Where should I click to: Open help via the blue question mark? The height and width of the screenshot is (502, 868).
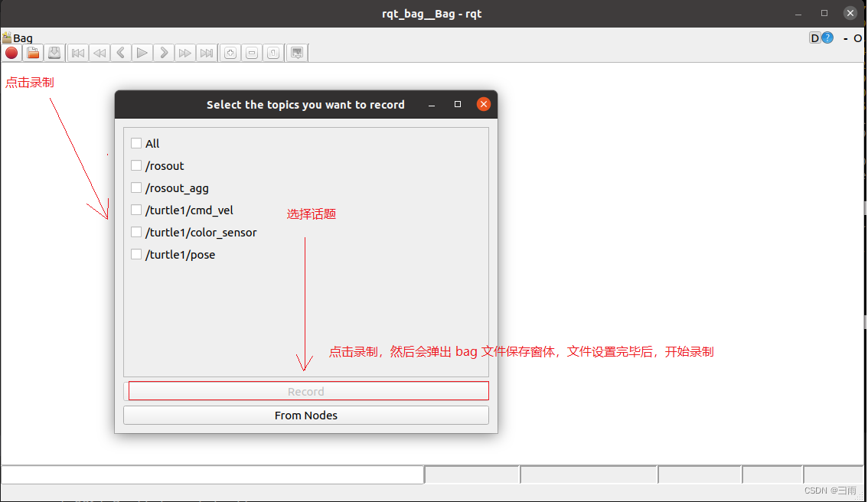tap(827, 37)
